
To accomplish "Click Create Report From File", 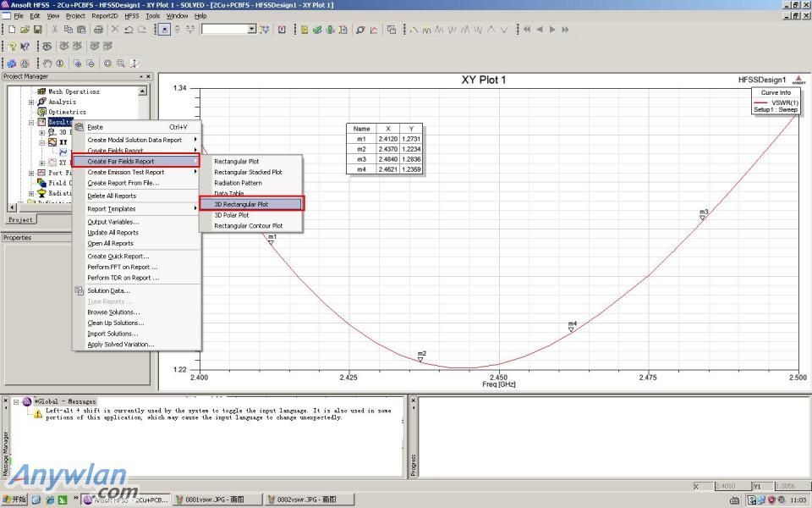I will (x=136, y=183).
